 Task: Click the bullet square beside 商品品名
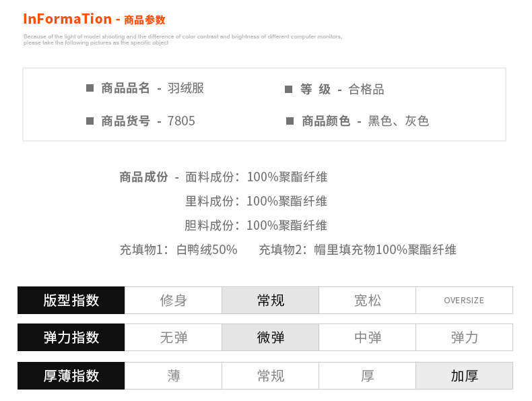click(x=90, y=88)
